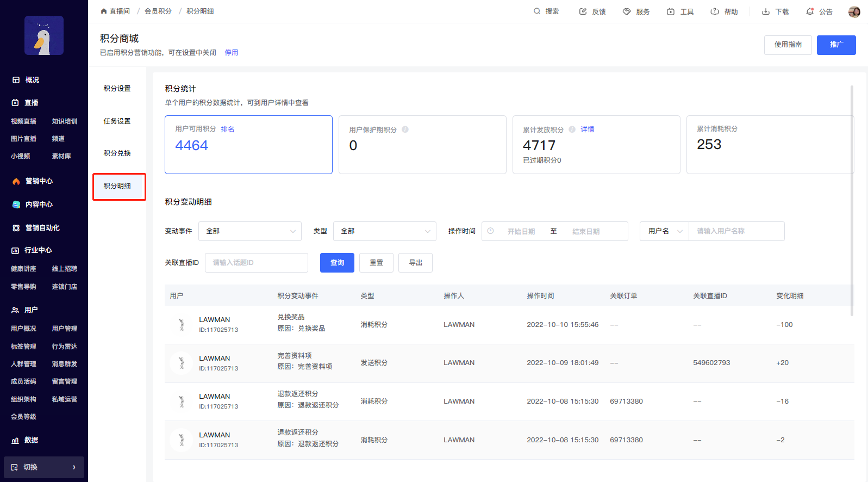Open the help icon in header
Viewport: 868px width, 482px height.
(x=715, y=11)
